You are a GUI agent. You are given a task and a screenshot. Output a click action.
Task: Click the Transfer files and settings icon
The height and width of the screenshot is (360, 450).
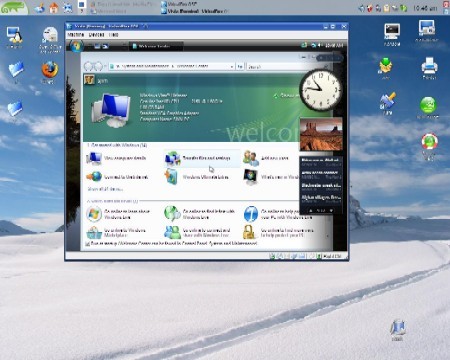tap(172, 158)
